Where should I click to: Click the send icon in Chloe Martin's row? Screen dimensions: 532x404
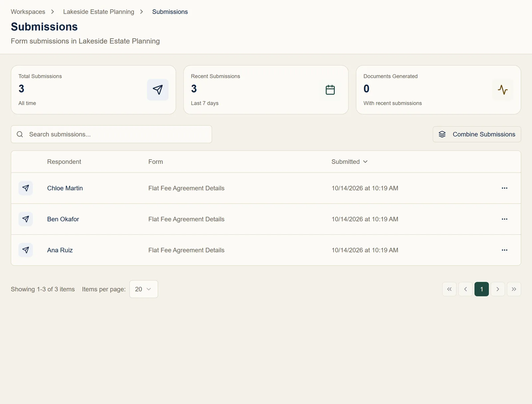pos(26,188)
